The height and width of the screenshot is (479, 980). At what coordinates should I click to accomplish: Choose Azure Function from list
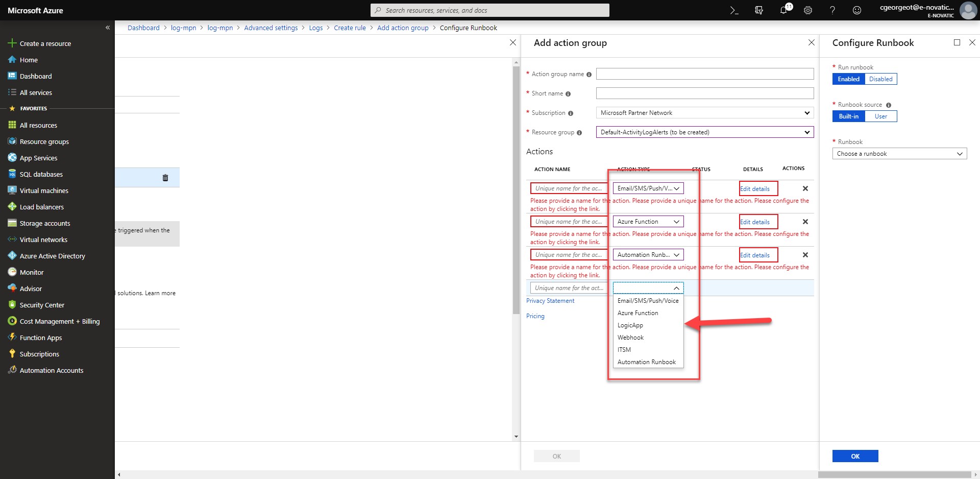tap(648, 313)
